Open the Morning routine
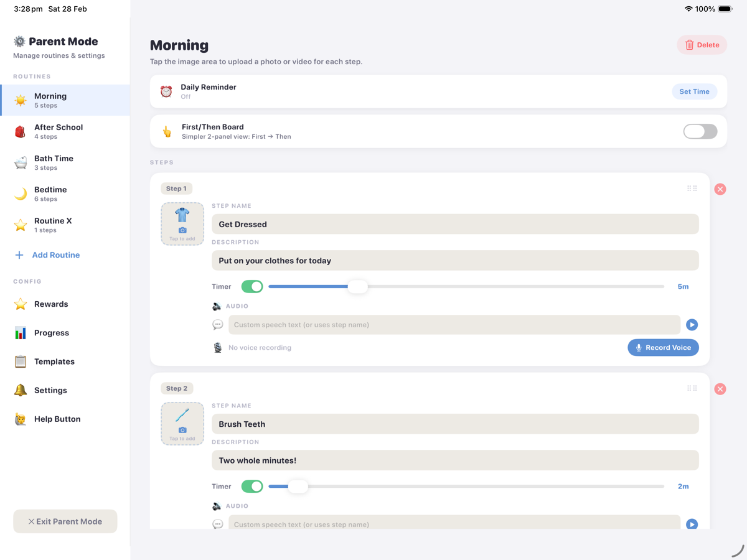This screenshot has height=560, width=747. [x=65, y=100]
